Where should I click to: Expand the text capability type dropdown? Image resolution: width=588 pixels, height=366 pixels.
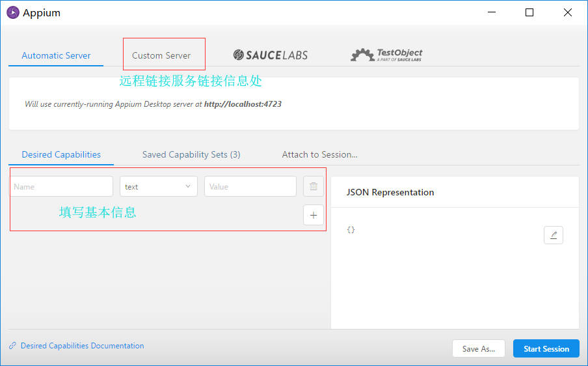point(159,186)
